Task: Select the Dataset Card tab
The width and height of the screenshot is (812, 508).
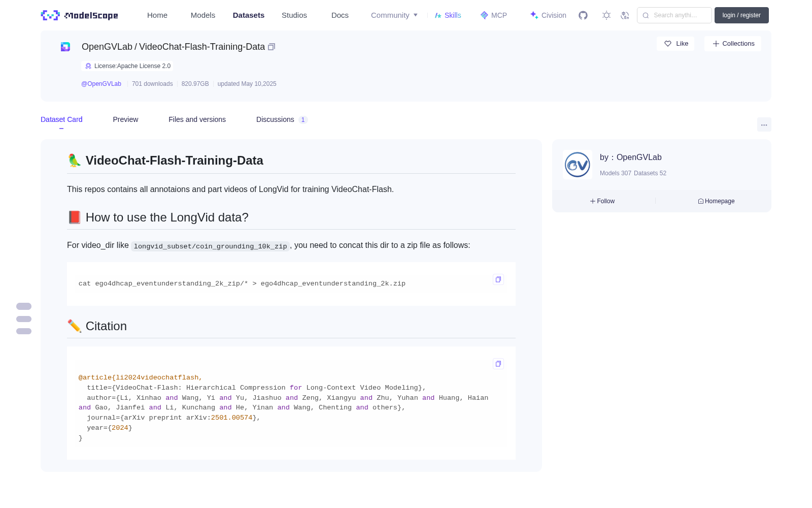Action: click(x=61, y=119)
